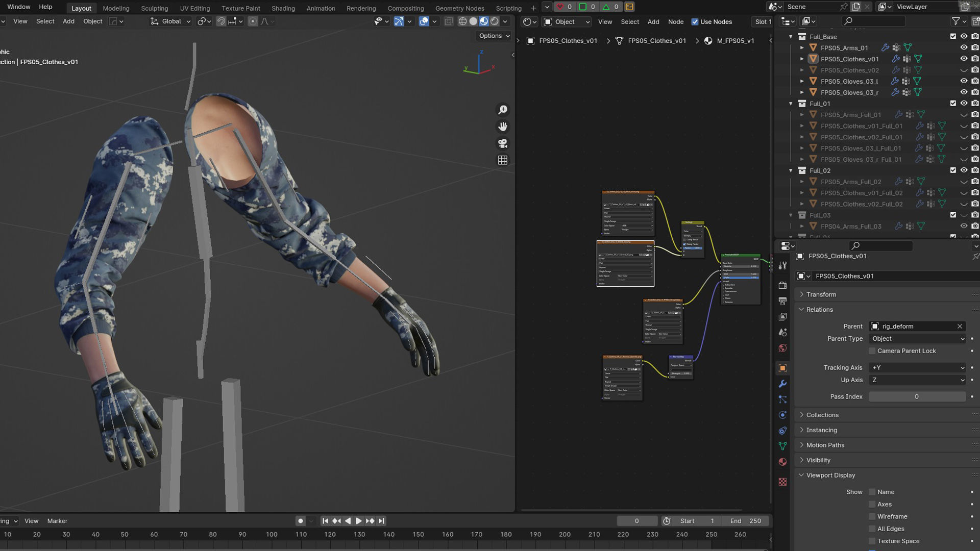Image resolution: width=980 pixels, height=551 pixels.
Task: Toggle the Camera Parent Lock checkbox
Action: (x=872, y=351)
